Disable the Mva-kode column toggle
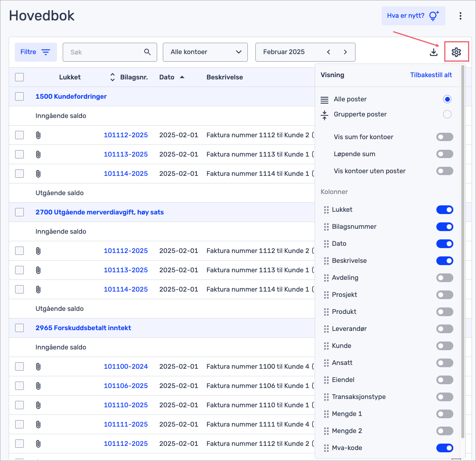Image resolution: width=476 pixels, height=461 pixels. coord(445,448)
